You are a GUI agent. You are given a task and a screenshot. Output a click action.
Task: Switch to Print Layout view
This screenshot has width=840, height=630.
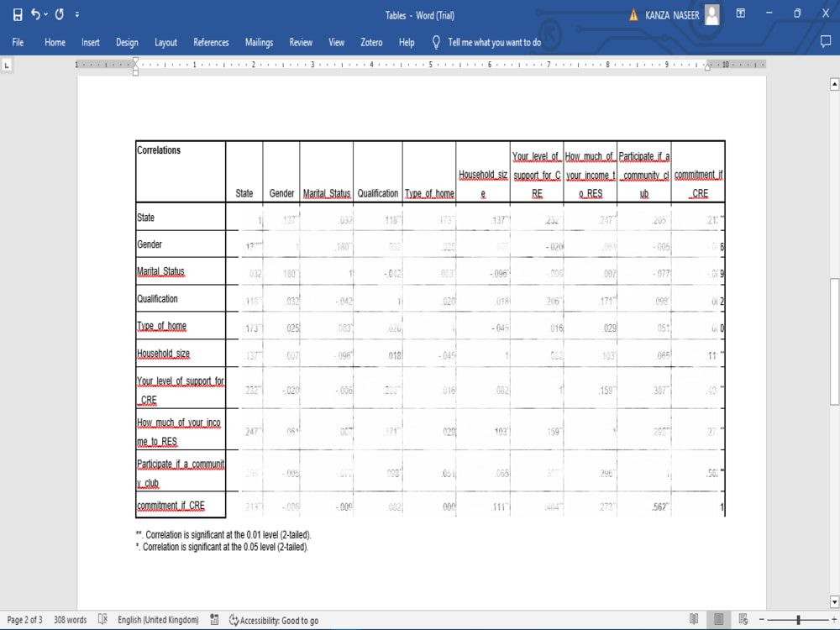(x=718, y=619)
